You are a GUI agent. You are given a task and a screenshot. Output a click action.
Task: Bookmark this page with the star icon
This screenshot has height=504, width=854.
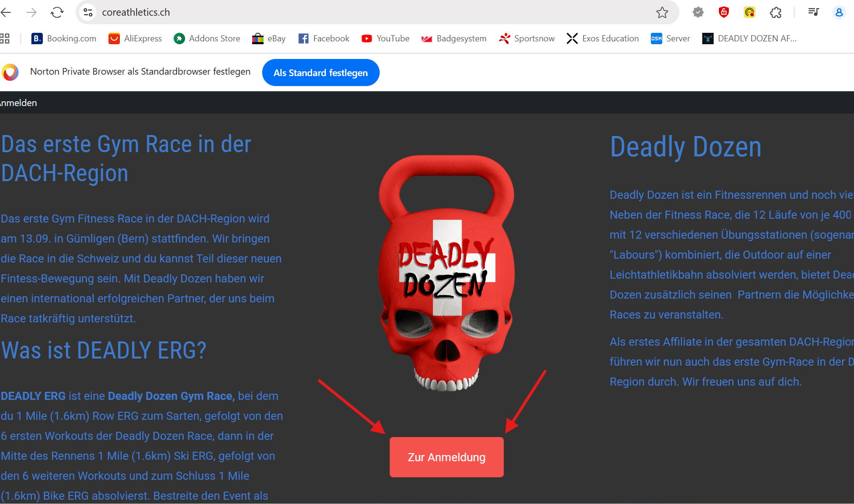pyautogui.click(x=662, y=12)
